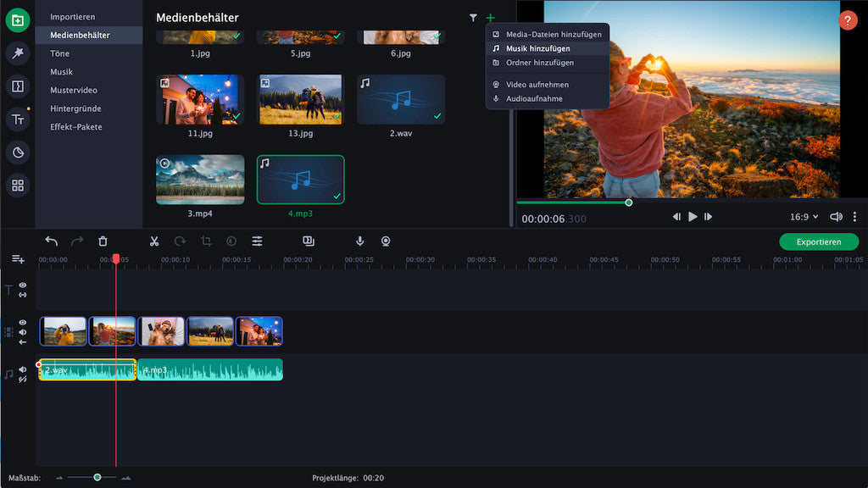Viewport: 868px width, 488px height.
Task: Click the scissors split tool
Action: click(x=153, y=241)
